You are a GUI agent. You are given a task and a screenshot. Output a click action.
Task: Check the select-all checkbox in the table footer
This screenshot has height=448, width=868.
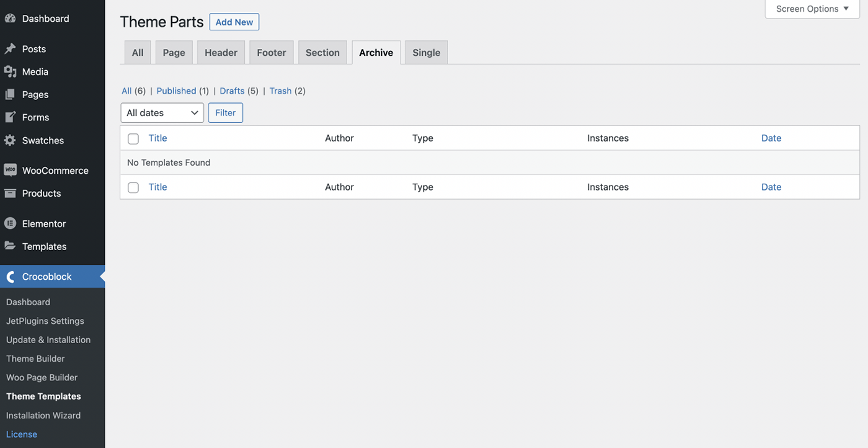coord(133,187)
